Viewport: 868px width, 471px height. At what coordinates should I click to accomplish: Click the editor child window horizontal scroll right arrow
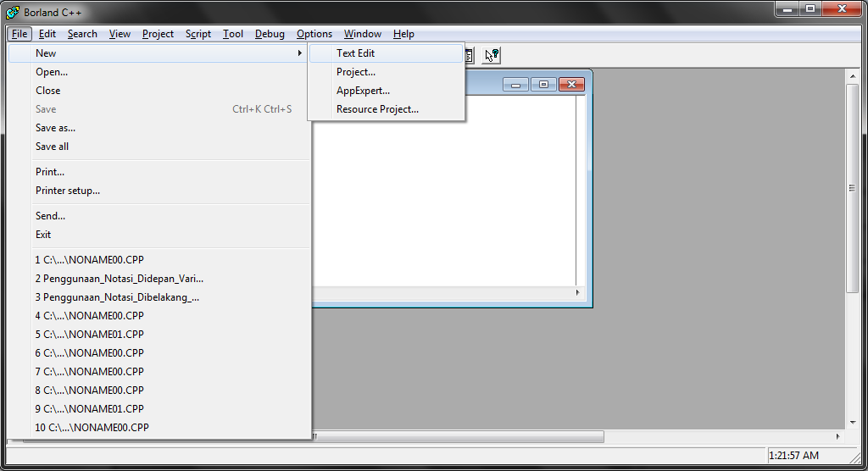[577, 292]
